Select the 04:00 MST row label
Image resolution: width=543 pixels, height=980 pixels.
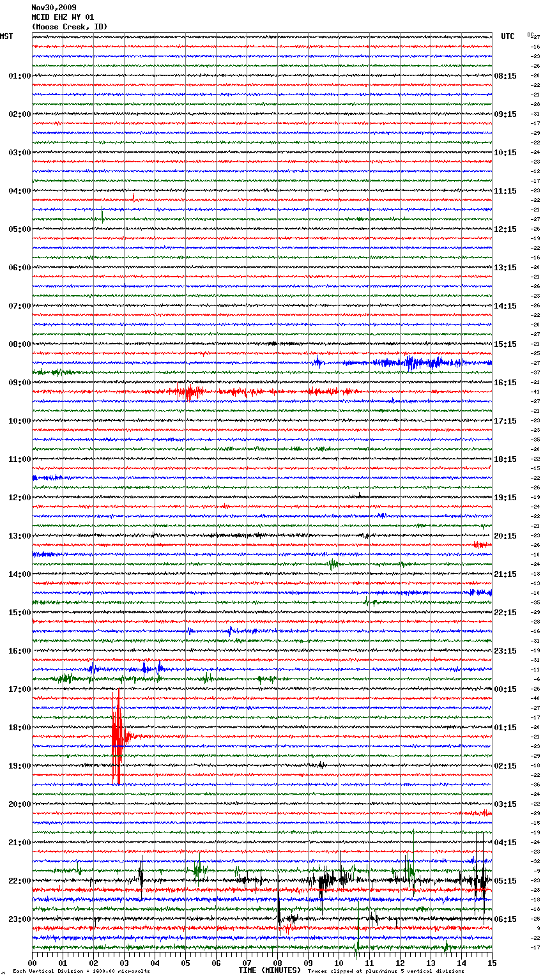coord(20,191)
